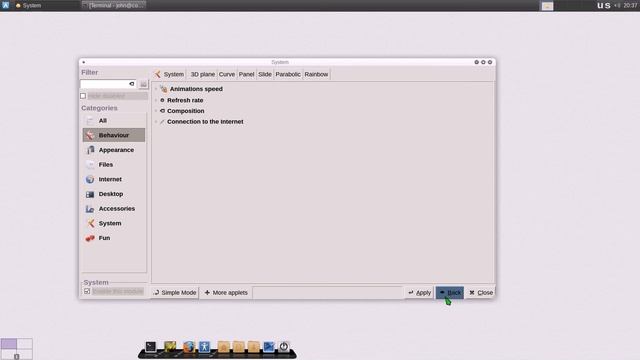Click the button next to the filter field
The width and height of the screenshot is (640, 360).
[x=143, y=84]
